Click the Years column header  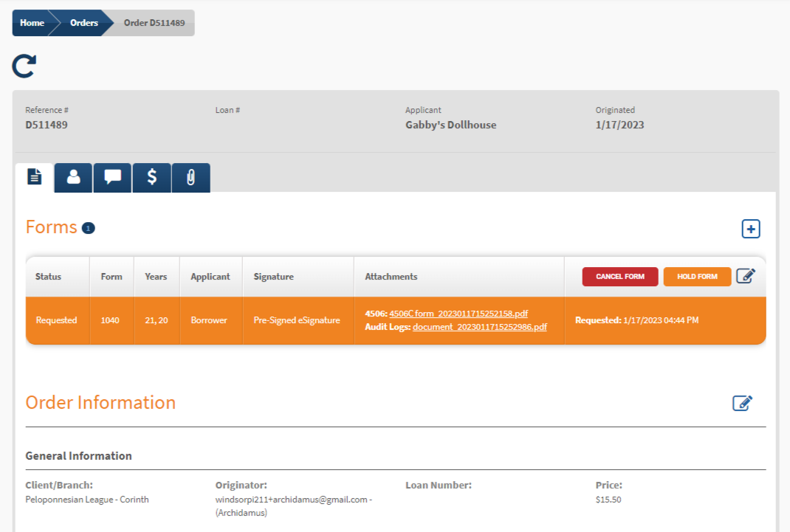tap(156, 276)
